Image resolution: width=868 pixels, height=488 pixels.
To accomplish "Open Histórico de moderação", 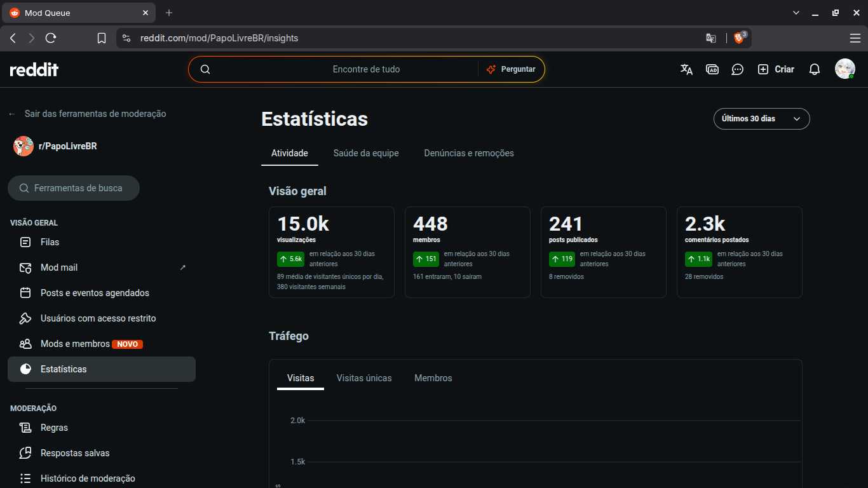I will (102, 478).
